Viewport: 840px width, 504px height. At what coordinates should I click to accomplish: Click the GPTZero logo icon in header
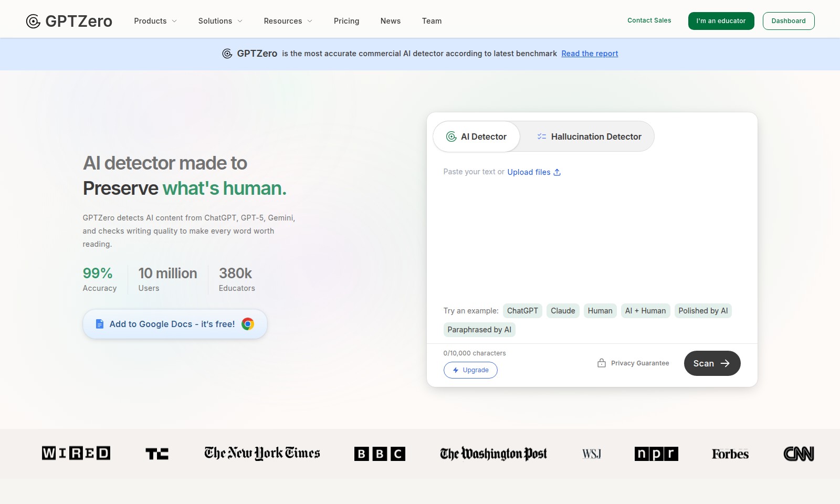coord(33,21)
